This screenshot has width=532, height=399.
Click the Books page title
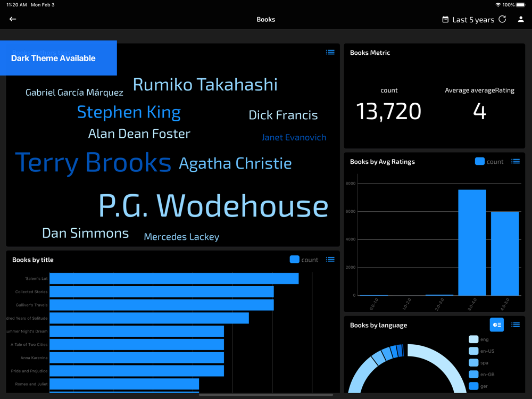click(x=265, y=19)
